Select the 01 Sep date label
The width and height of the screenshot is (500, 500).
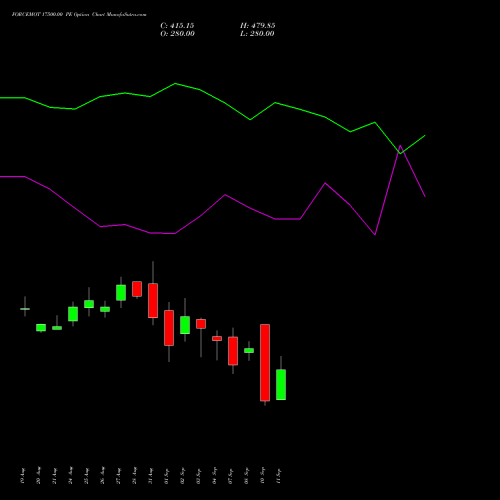pos(167,476)
